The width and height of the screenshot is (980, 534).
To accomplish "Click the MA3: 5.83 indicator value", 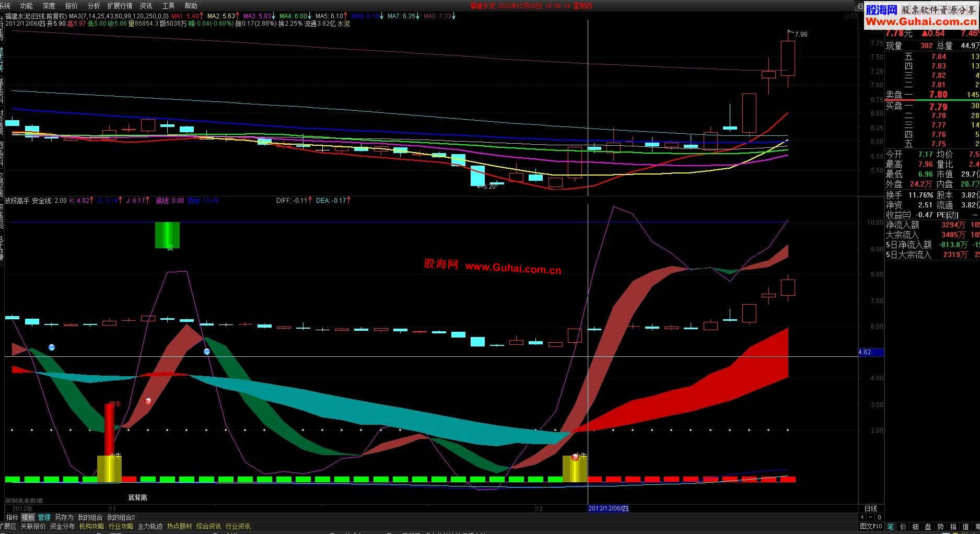I will pos(259,16).
